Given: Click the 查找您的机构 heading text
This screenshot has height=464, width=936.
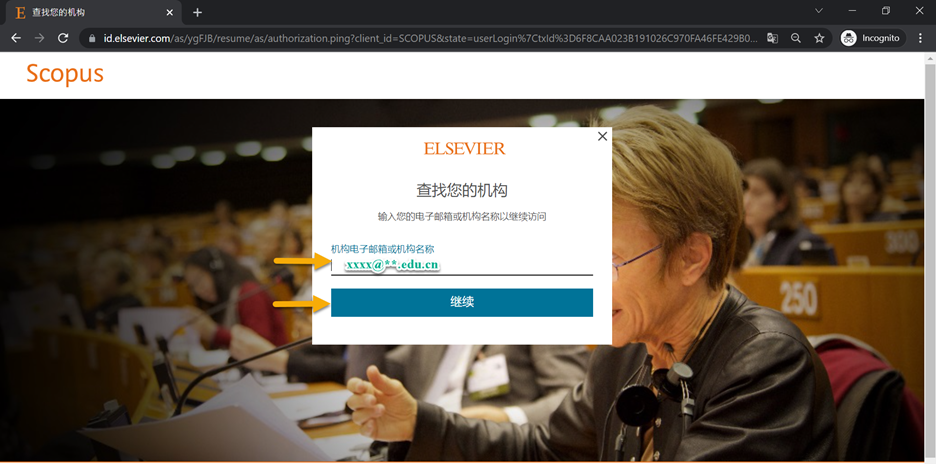Looking at the screenshot, I should tap(462, 191).
